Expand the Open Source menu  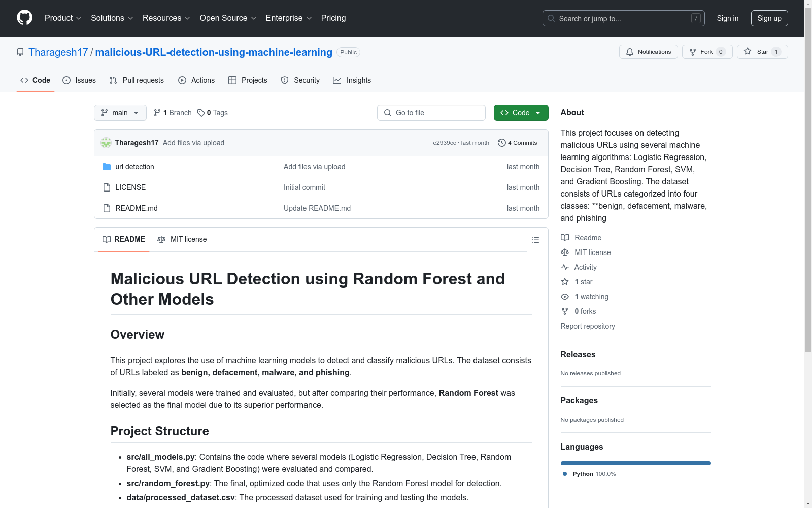click(228, 18)
